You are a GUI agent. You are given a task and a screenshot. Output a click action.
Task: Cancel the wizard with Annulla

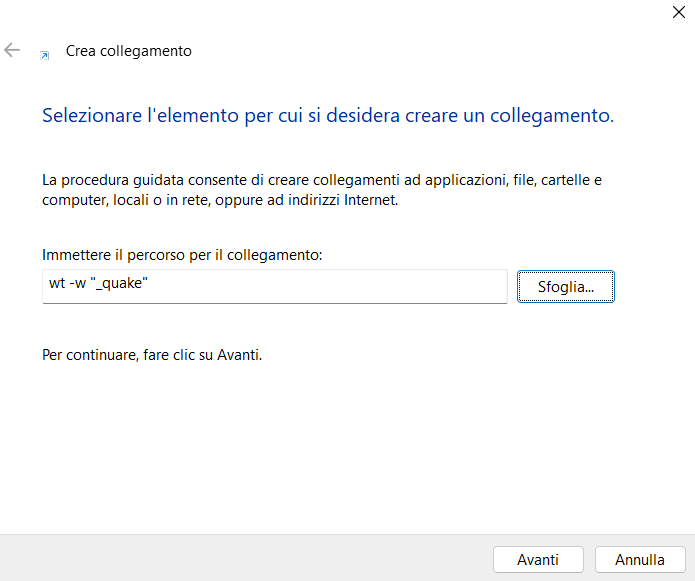[x=640, y=559]
